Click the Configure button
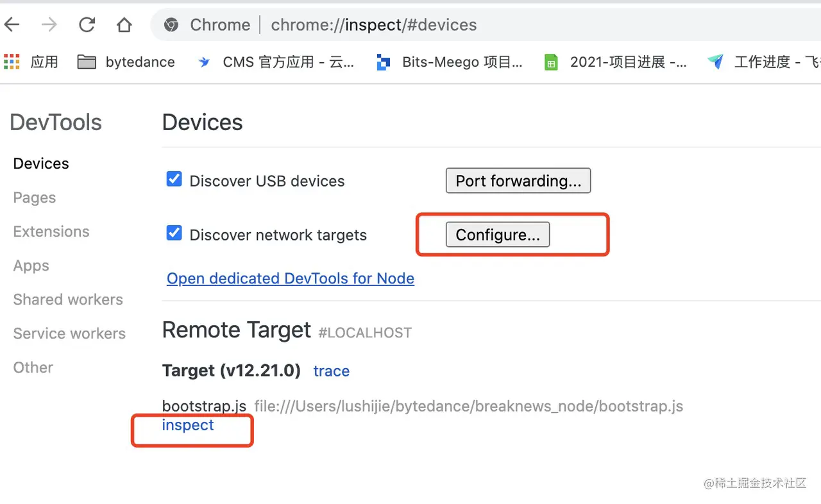Viewport: 821px width, 504px height. 498,235
